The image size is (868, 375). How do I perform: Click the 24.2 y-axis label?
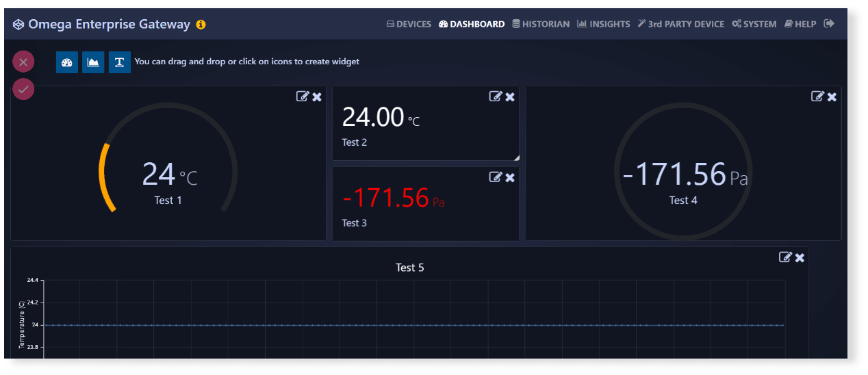[34, 302]
